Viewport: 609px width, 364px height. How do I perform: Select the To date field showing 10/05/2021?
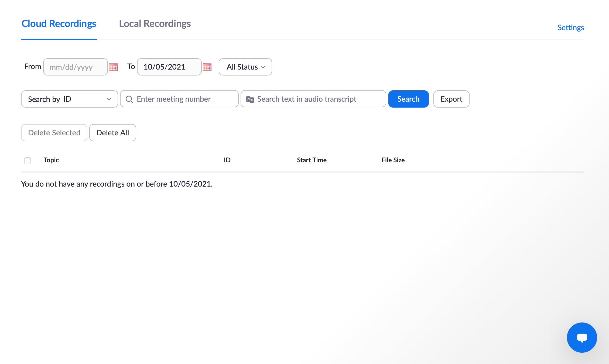point(169,67)
